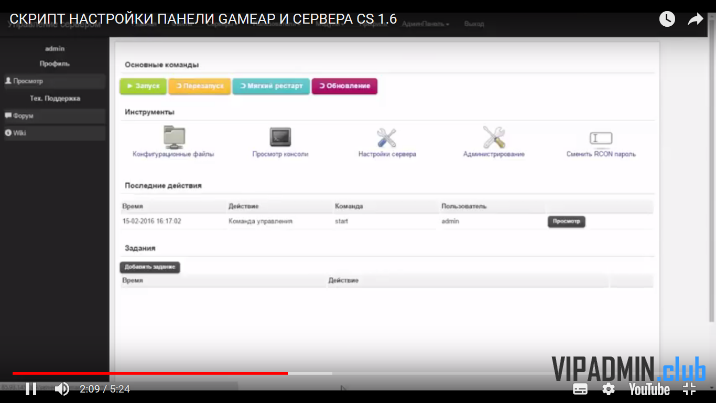Open the video settings gear
Image resolution: width=716 pixels, height=403 pixels.
(608, 389)
